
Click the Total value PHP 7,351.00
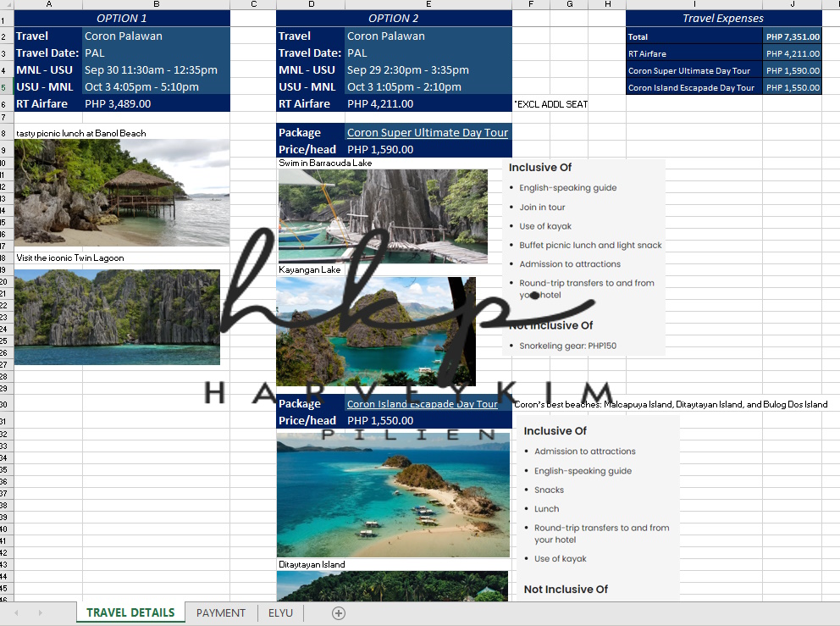pyautogui.click(x=793, y=37)
